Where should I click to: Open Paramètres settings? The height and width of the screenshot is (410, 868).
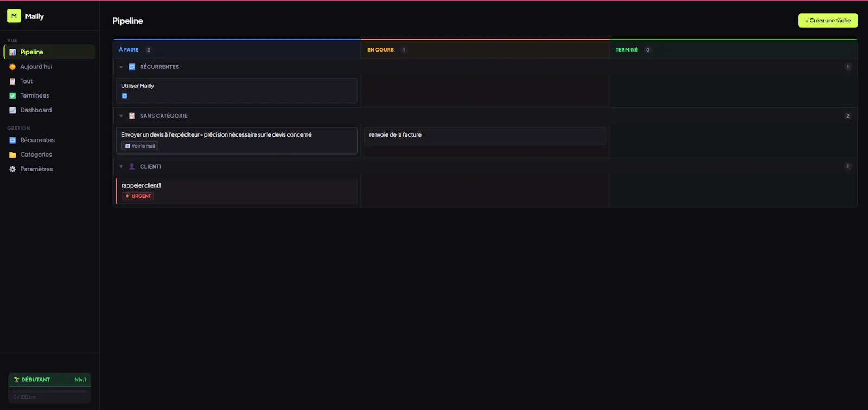50,169
